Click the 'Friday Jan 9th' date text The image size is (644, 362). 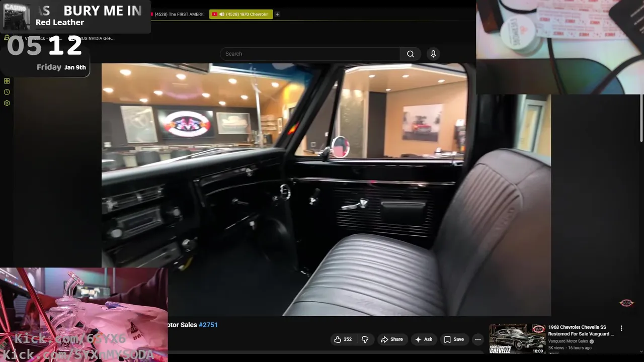61,67
